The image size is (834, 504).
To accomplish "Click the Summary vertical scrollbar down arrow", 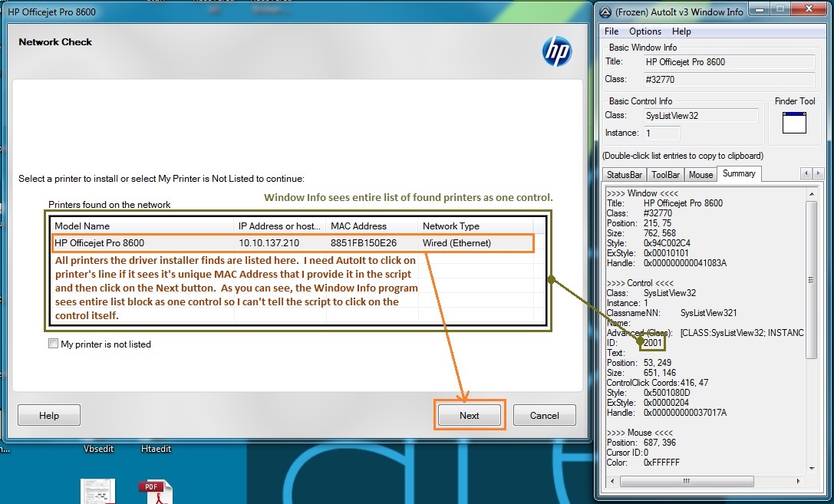I will coord(812,469).
